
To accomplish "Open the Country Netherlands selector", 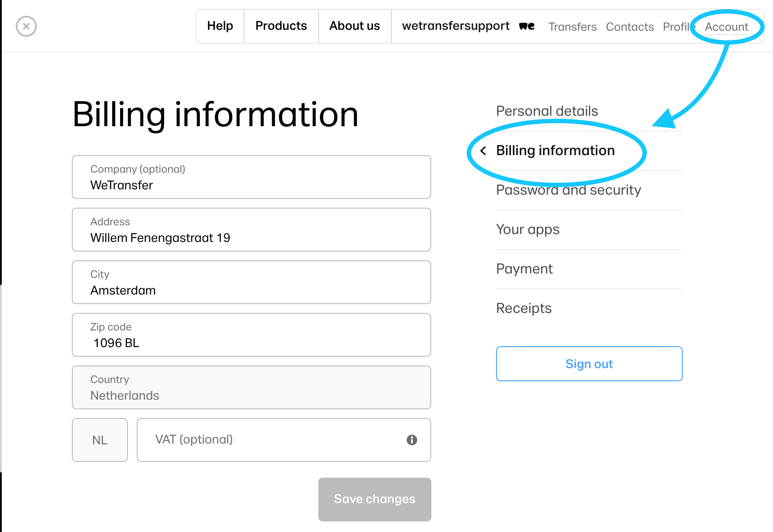I will (252, 387).
